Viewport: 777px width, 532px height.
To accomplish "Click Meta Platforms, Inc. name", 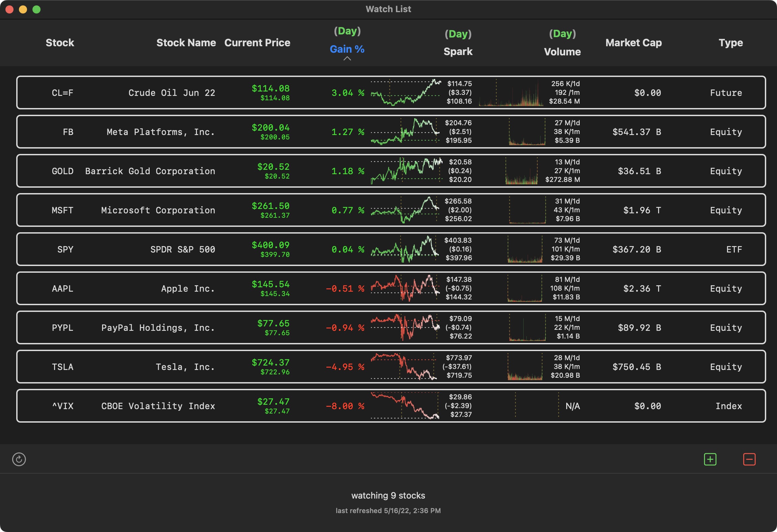I will coord(161,132).
